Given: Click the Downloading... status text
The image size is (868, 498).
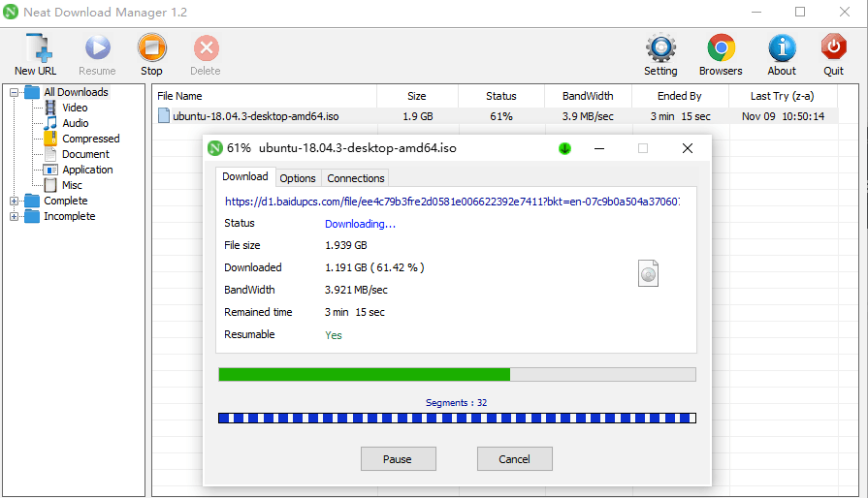Looking at the screenshot, I should (360, 223).
